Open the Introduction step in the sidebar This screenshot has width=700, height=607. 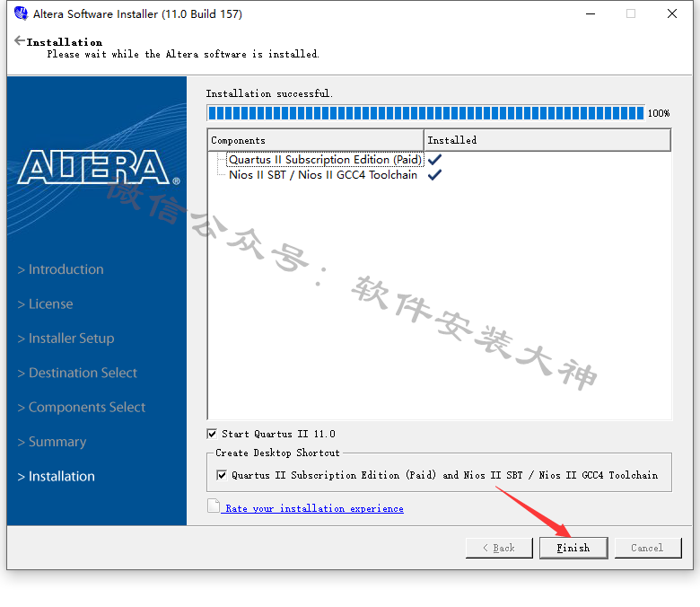(x=61, y=269)
